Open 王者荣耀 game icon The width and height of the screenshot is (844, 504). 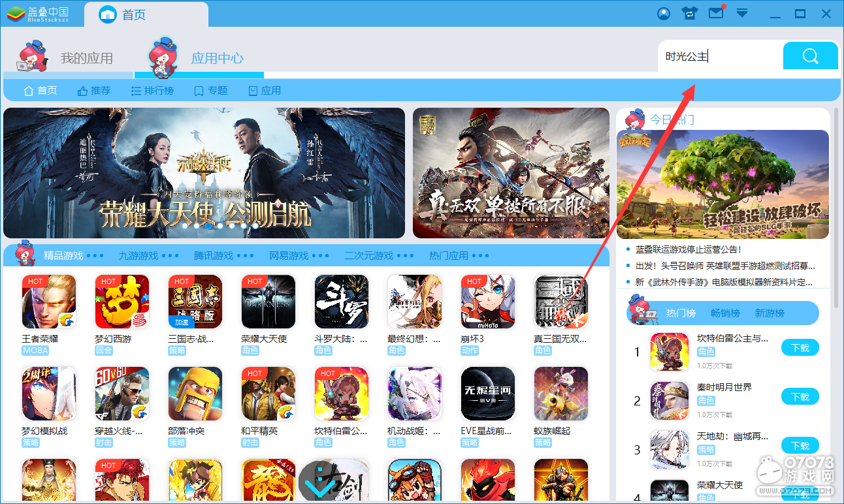[49, 301]
